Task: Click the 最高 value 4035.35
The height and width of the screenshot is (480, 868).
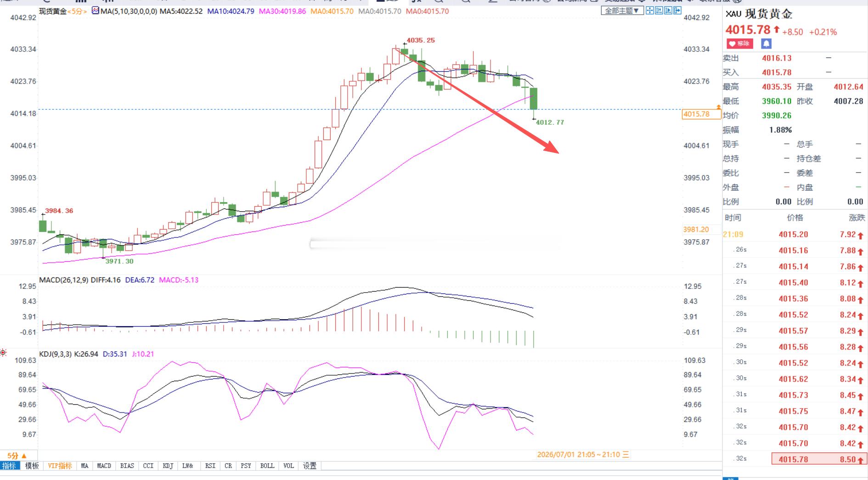Action: tap(777, 87)
